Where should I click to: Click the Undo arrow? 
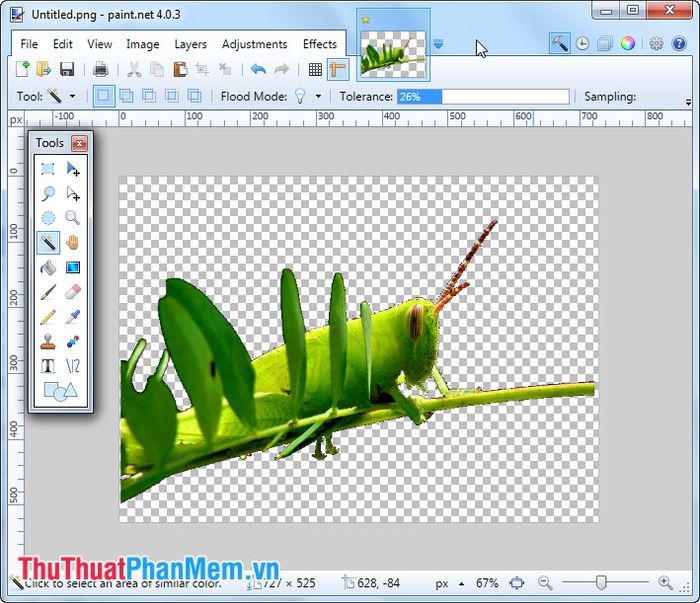point(258,69)
